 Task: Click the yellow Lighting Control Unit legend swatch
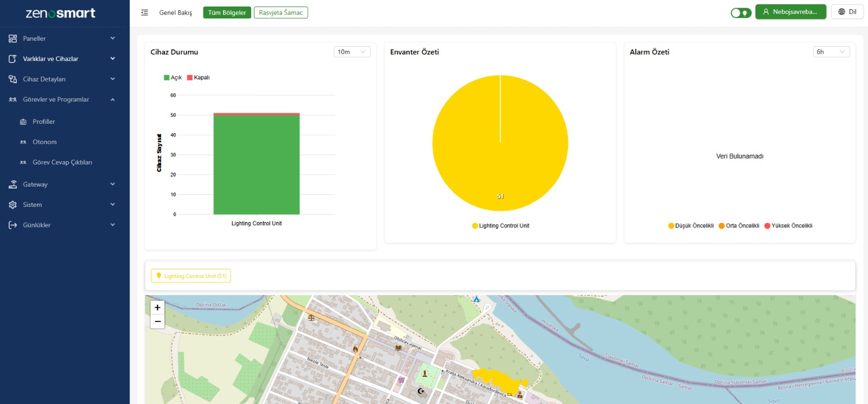(475, 226)
